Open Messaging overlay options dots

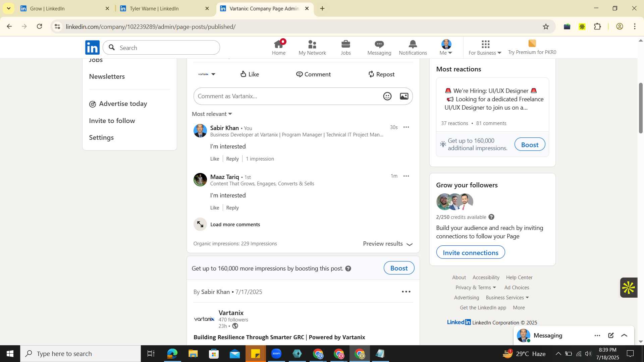[x=597, y=336]
